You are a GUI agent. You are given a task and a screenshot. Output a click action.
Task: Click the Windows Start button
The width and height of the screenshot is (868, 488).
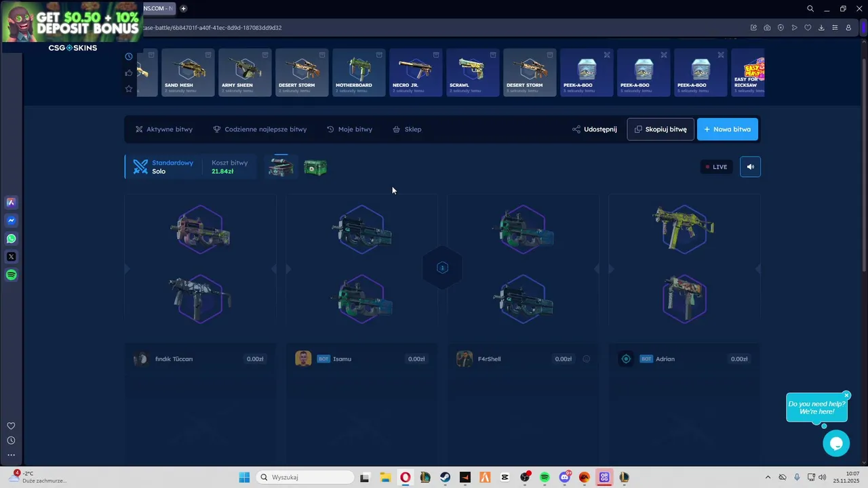pos(244,477)
